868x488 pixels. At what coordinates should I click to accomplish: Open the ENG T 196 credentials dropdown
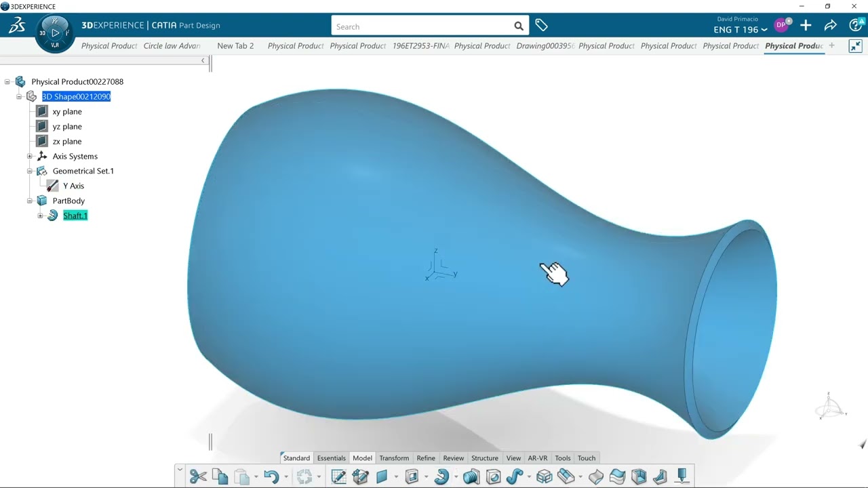tap(741, 30)
